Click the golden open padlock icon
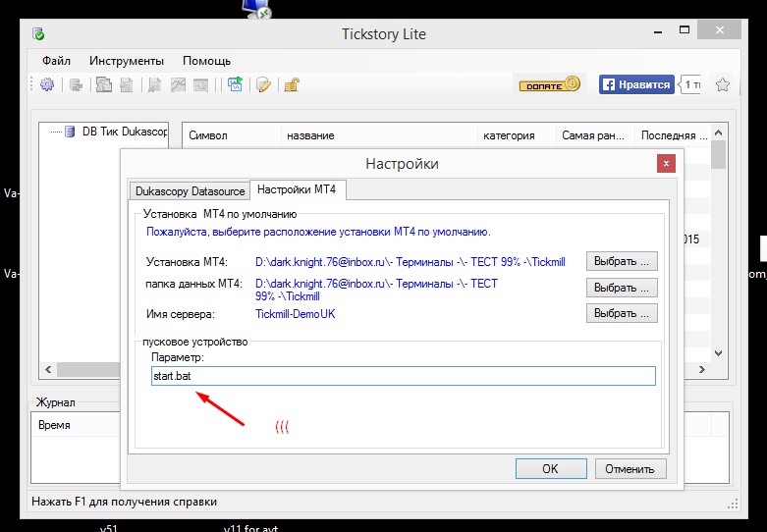This screenshot has width=767, height=532. (x=292, y=85)
